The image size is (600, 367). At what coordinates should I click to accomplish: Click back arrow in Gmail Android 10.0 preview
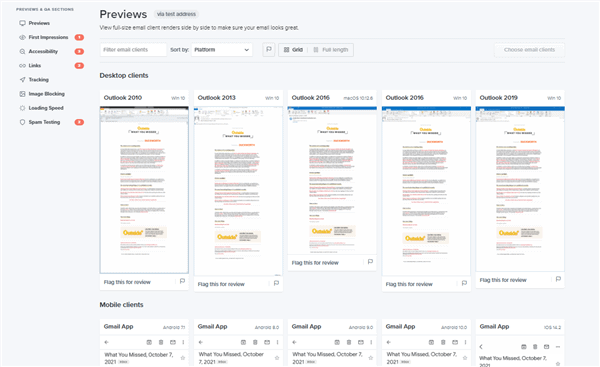(389, 342)
